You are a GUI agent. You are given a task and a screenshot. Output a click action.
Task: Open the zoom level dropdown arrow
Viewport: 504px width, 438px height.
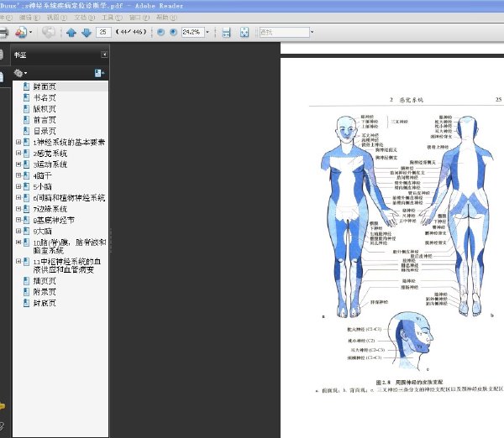[x=207, y=32]
